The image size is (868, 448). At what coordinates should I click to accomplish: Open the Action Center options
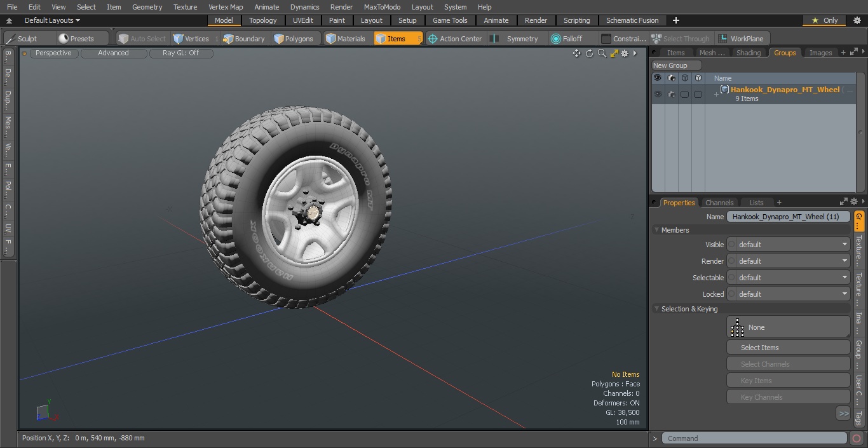coord(456,39)
